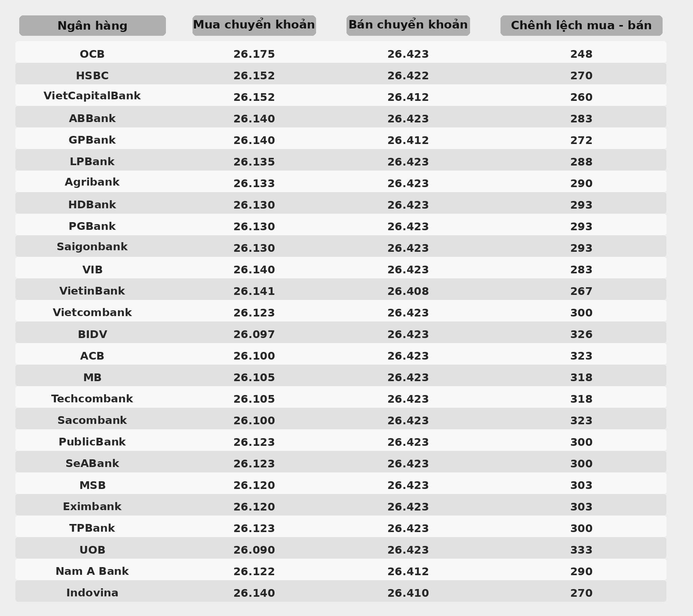The width and height of the screenshot is (693, 616).
Task: Click the Nam A Bank name
Action: click(92, 571)
